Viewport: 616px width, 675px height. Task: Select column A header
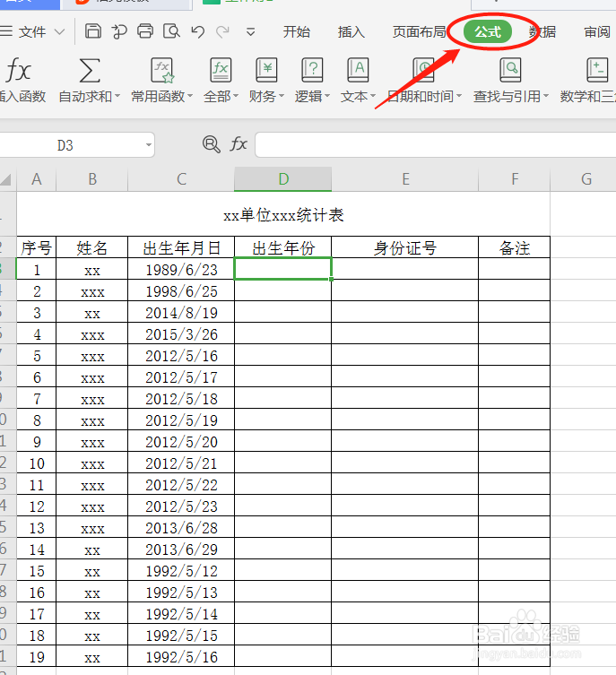pyautogui.click(x=37, y=179)
